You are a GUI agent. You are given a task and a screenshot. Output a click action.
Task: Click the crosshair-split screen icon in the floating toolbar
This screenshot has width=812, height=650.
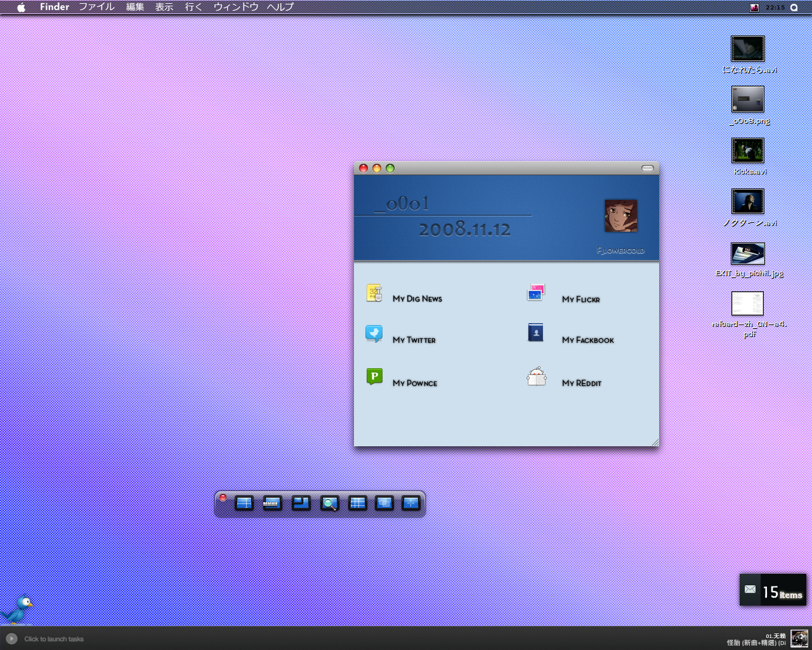tap(244, 503)
